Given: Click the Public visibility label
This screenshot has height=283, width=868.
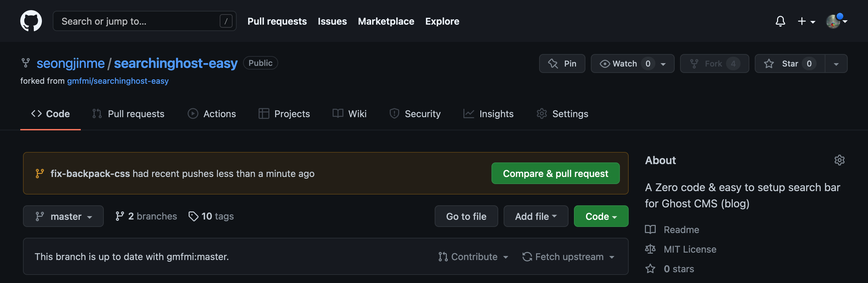Looking at the screenshot, I should point(260,63).
